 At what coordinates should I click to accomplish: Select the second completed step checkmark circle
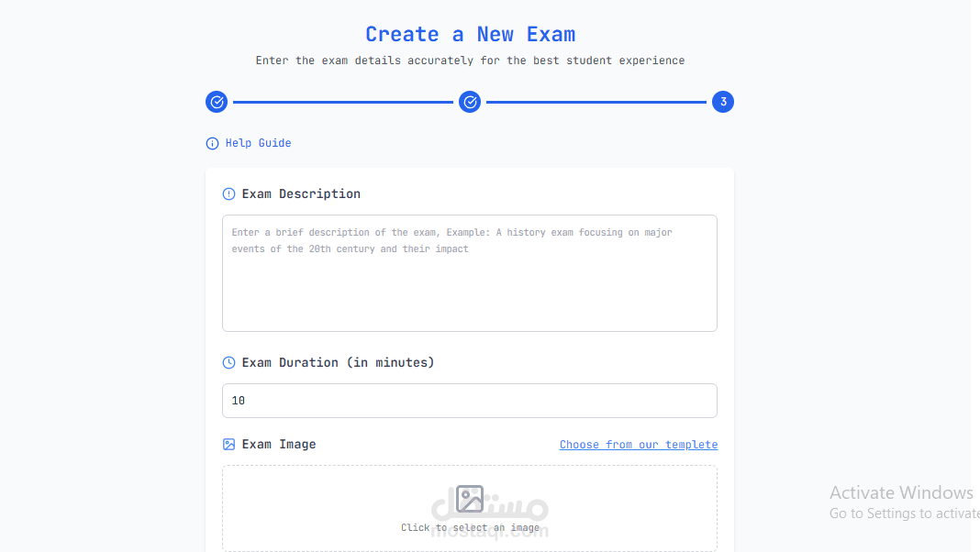pyautogui.click(x=470, y=102)
